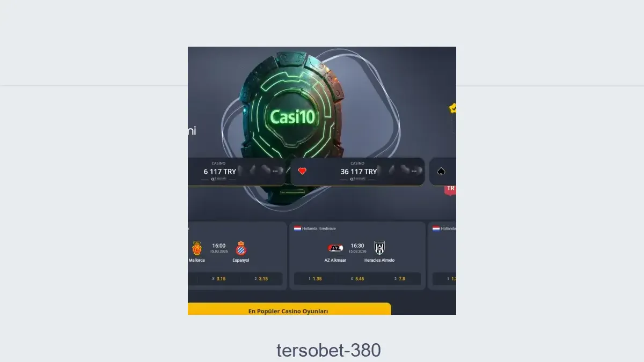The width and height of the screenshot is (644, 362).
Task: Pick draw odds 5.45 in Eredivisie match
Action: point(357,279)
